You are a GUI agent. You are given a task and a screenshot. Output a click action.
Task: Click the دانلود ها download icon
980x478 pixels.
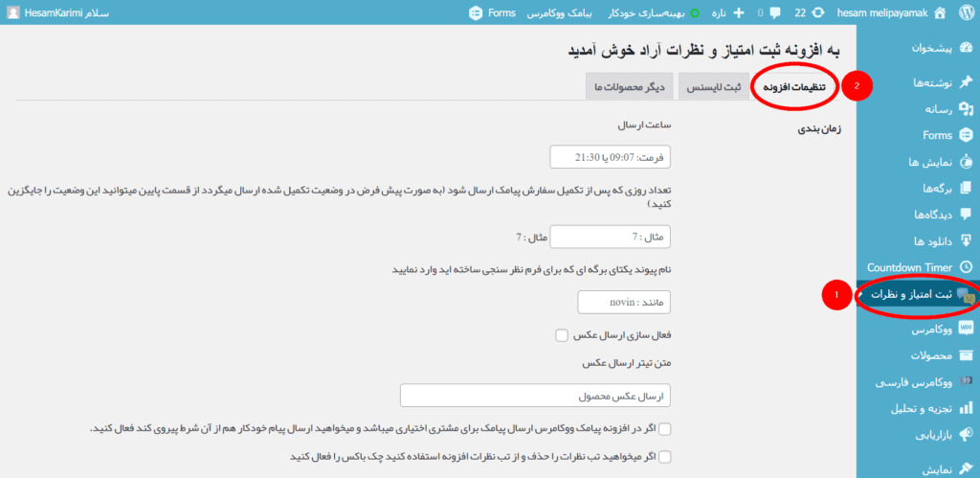(x=967, y=240)
